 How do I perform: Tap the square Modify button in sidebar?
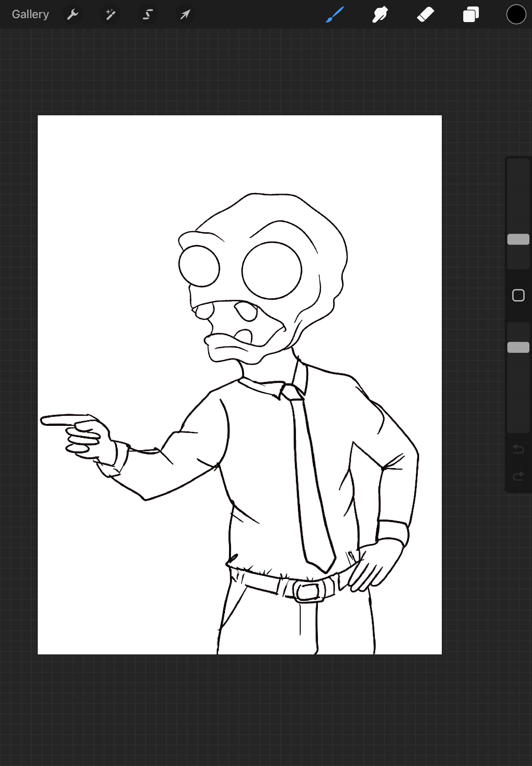[518, 295]
